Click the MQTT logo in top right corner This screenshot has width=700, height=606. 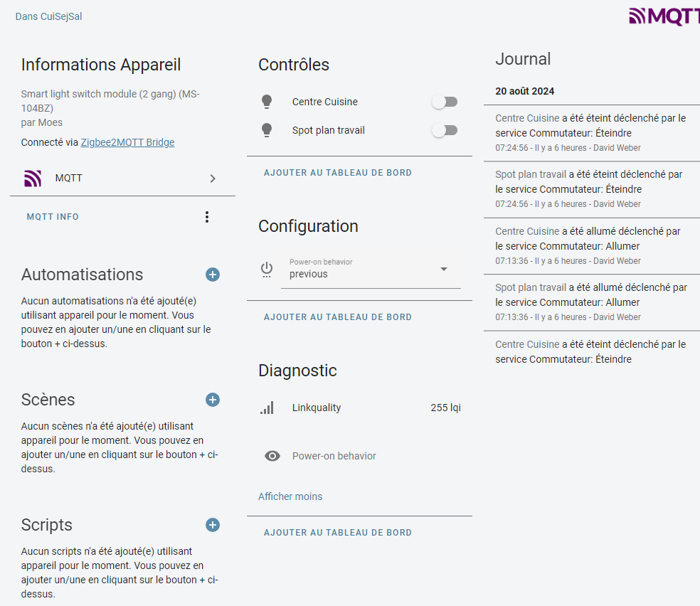coord(664,16)
